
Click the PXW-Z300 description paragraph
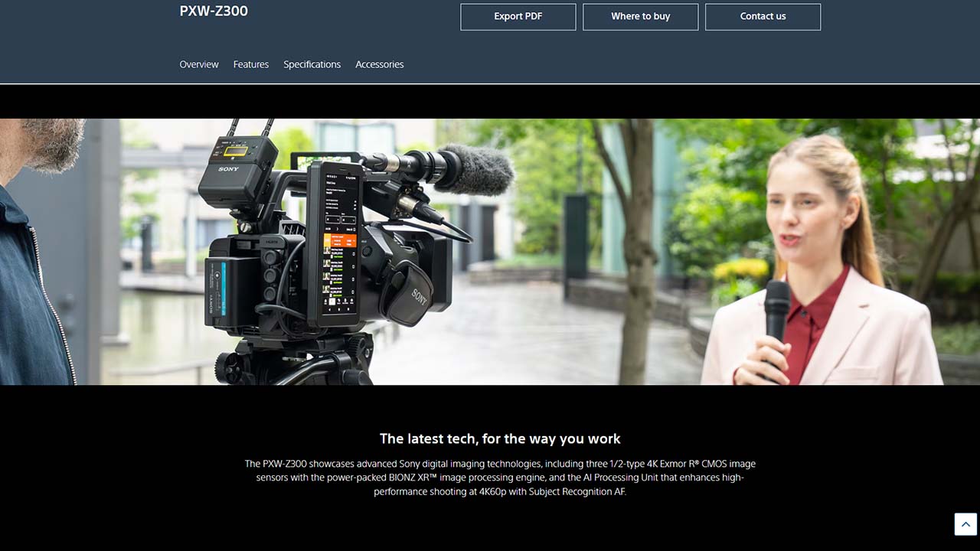click(500, 478)
